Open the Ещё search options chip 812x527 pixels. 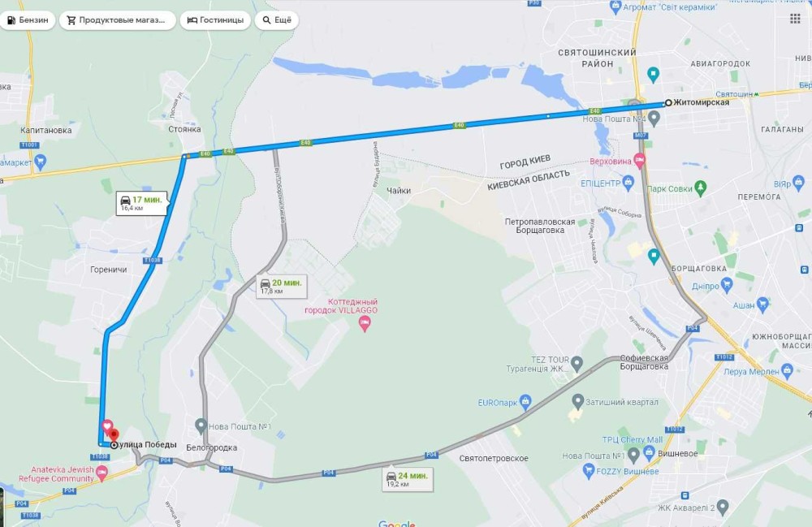tap(277, 20)
